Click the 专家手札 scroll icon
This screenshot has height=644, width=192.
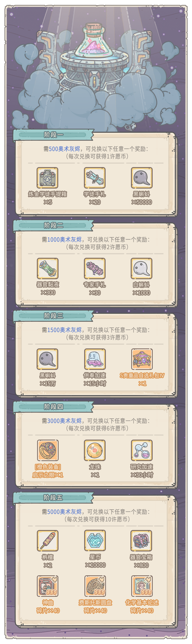point(95,268)
